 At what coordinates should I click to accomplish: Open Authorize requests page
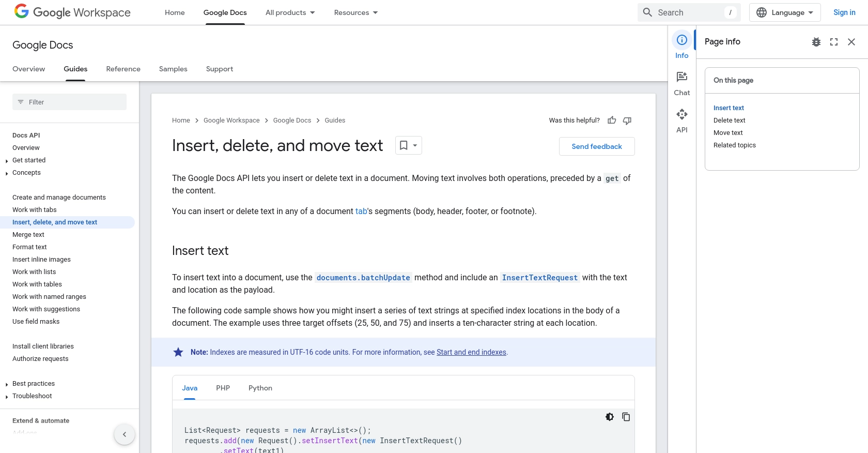click(x=40, y=359)
